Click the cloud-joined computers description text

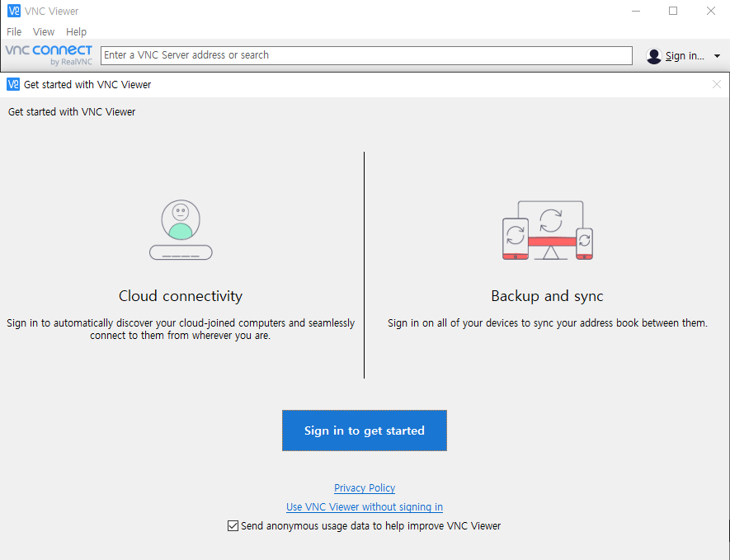181,329
